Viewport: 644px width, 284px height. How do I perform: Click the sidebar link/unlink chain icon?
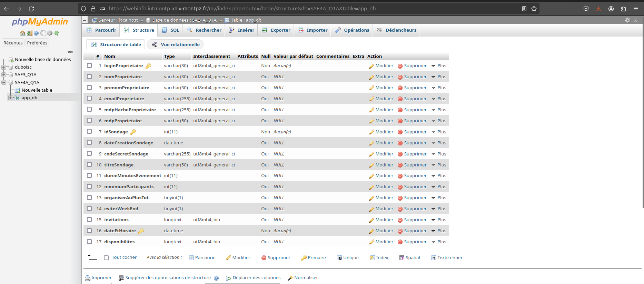coord(70,52)
